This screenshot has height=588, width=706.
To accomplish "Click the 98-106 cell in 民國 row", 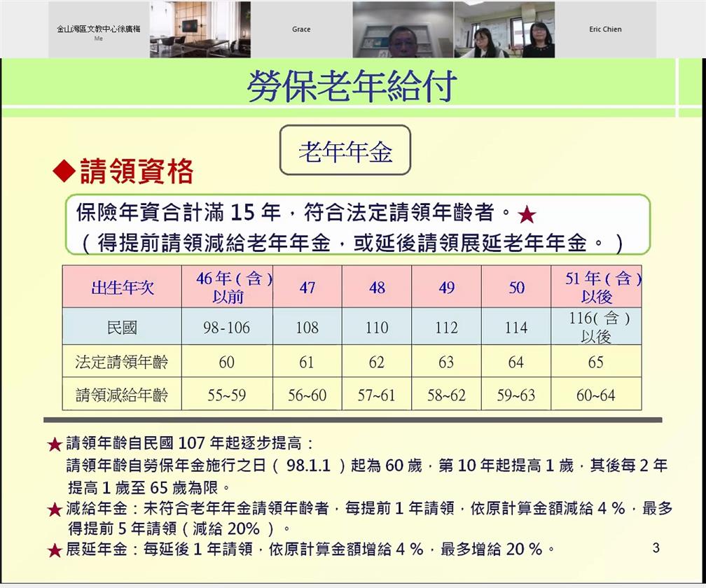I will 226,327.
